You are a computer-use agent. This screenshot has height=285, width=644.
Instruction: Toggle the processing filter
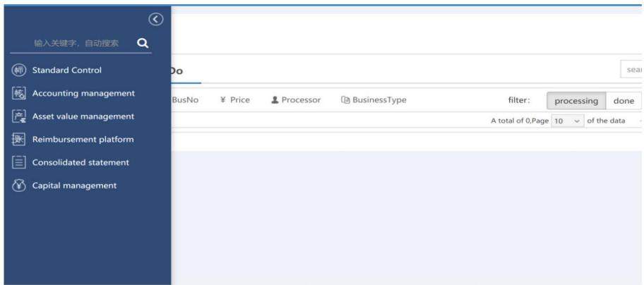pyautogui.click(x=576, y=100)
